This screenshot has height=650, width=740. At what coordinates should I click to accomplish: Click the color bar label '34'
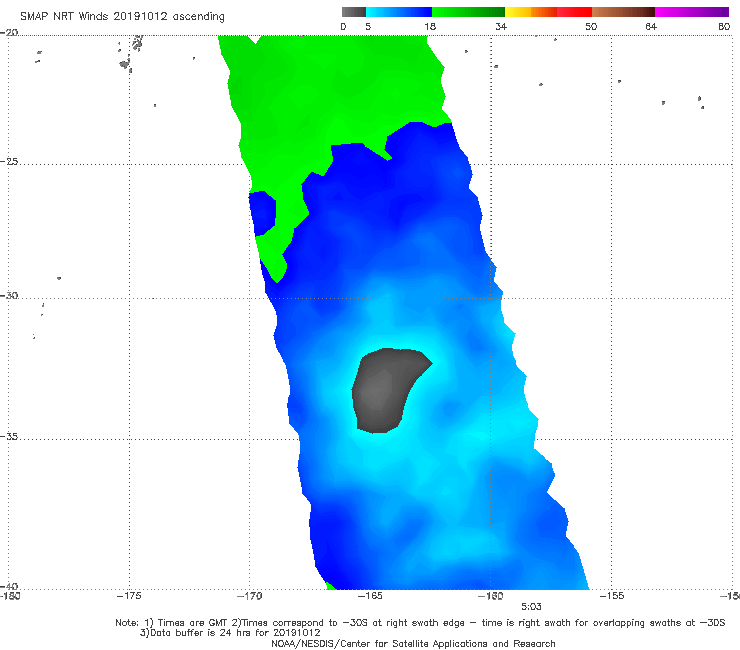(x=501, y=26)
